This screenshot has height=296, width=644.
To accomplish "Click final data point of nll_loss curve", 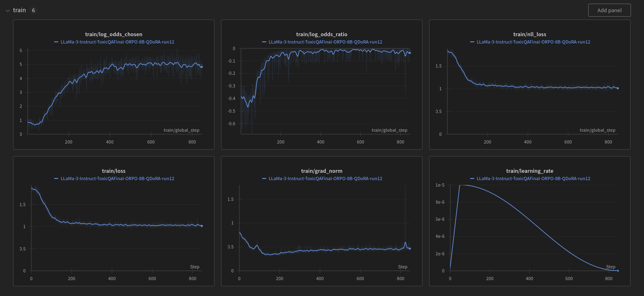I will click(x=618, y=88).
